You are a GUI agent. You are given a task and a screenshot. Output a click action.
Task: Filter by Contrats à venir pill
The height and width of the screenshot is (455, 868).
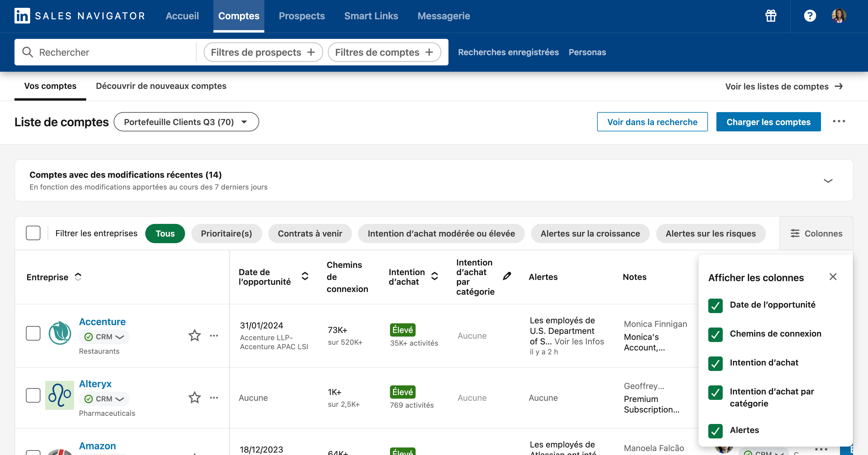(x=310, y=234)
